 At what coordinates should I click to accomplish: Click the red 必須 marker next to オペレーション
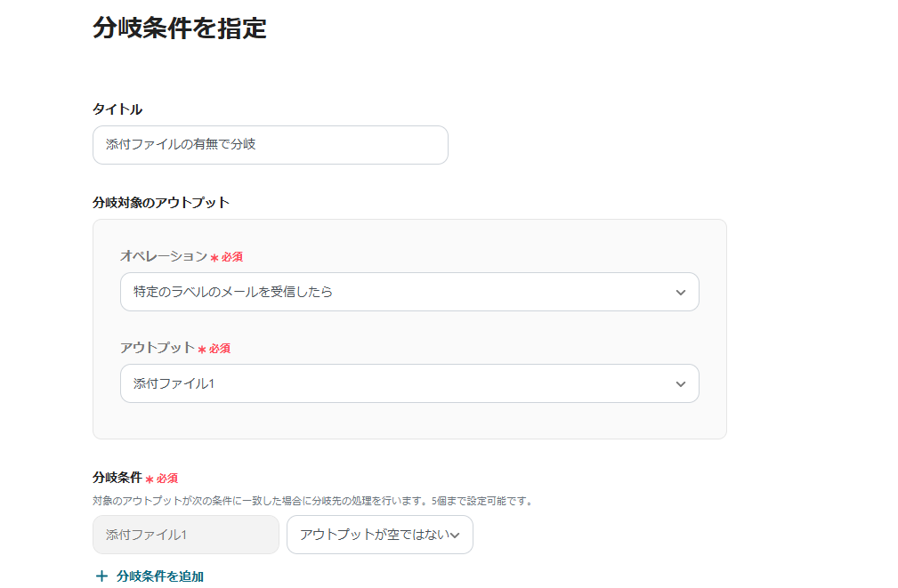pyautogui.click(x=227, y=257)
